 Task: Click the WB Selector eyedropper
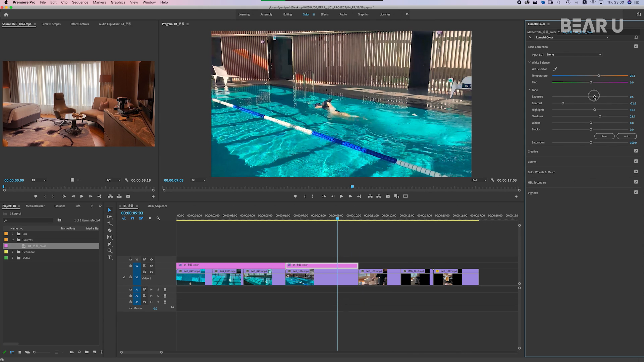(555, 69)
